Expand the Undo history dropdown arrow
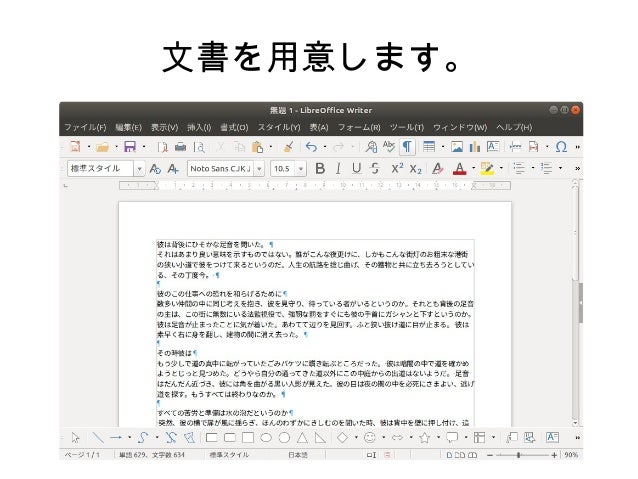Image resolution: width=638 pixels, height=479 pixels. [325, 147]
